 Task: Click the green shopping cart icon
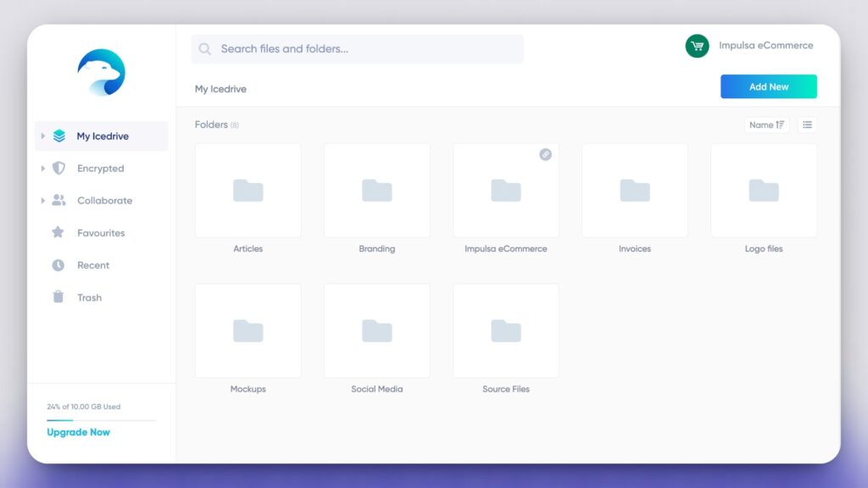(x=695, y=46)
